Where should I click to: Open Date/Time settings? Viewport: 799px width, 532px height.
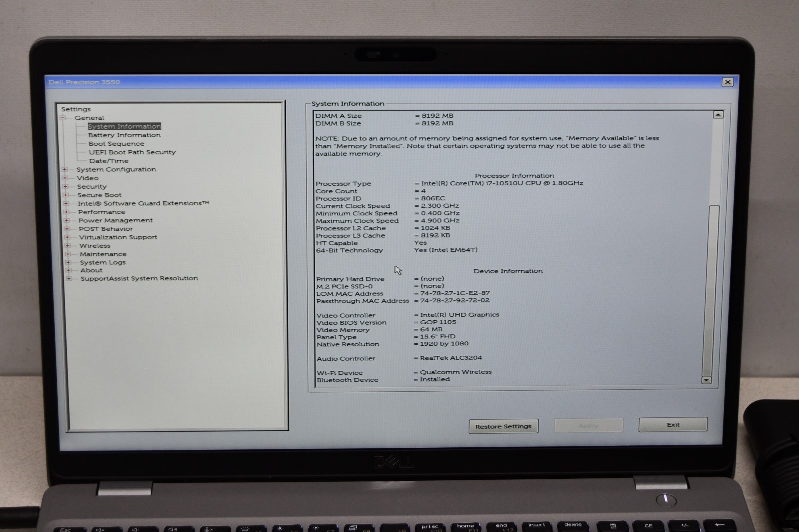point(109,161)
